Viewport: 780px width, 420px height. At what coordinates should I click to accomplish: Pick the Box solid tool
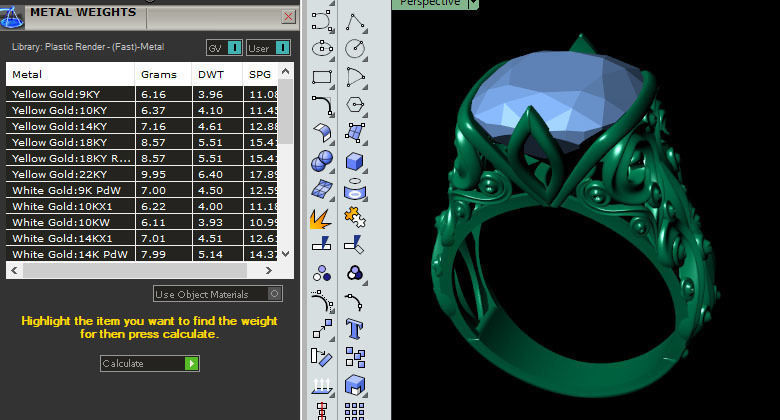tap(355, 162)
